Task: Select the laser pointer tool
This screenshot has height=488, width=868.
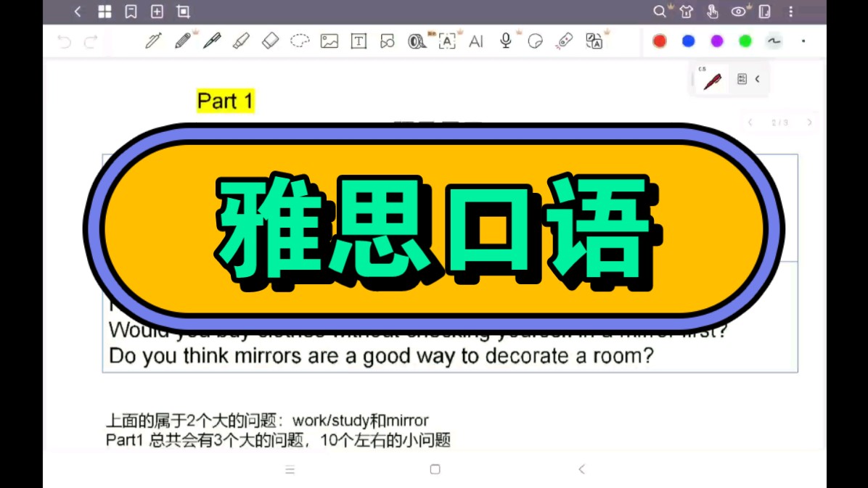Action: (565, 41)
